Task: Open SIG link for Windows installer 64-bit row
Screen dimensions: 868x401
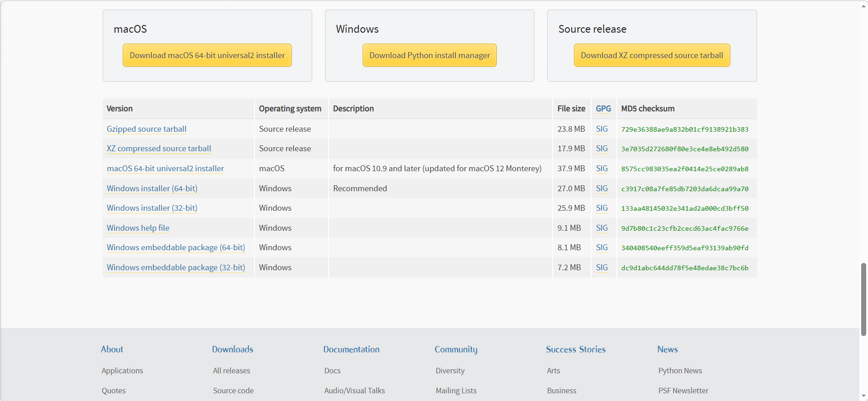Action: (x=602, y=188)
